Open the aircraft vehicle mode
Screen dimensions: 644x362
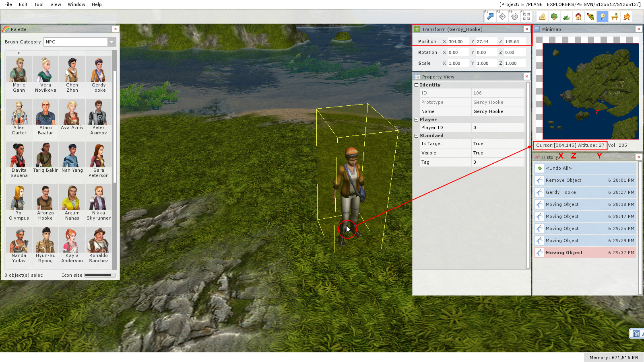[x=590, y=16]
